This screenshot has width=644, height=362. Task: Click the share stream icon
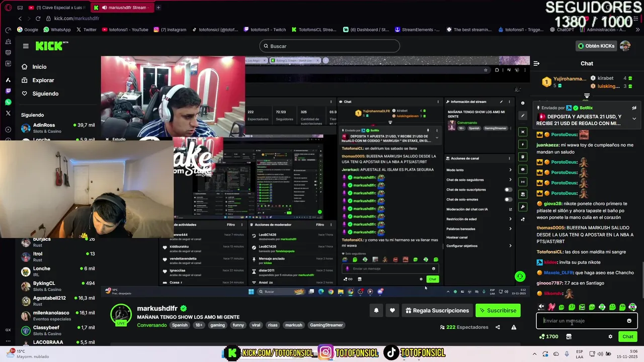498,327
